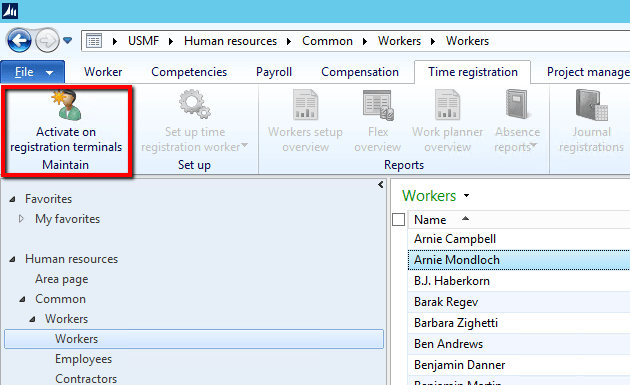The height and width of the screenshot is (385, 630).
Task: Select worker Barbara Zighetti
Action: (456, 323)
